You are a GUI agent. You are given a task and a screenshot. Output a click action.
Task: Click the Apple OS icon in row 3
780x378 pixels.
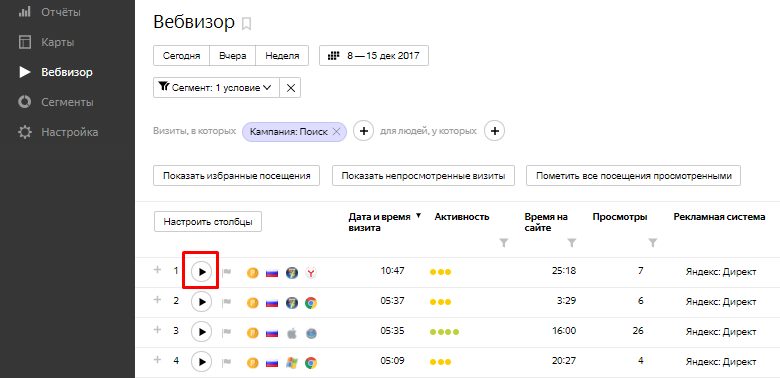(x=292, y=333)
